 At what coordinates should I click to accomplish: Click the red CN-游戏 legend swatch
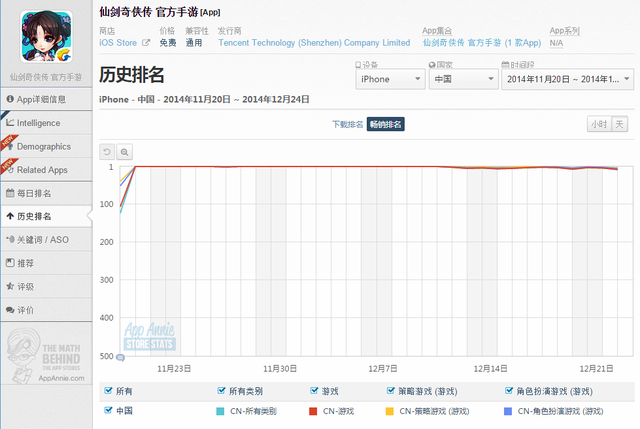click(313, 411)
